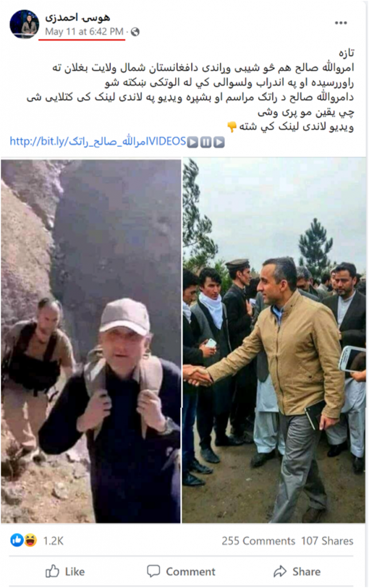Click the Comment button
Viewport: 369px width, 588px height.
click(x=181, y=571)
